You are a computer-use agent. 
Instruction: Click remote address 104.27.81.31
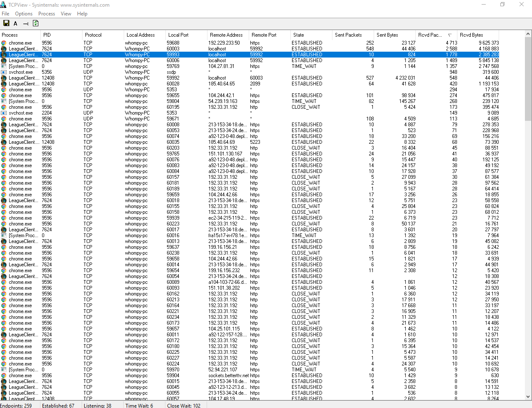(221, 66)
